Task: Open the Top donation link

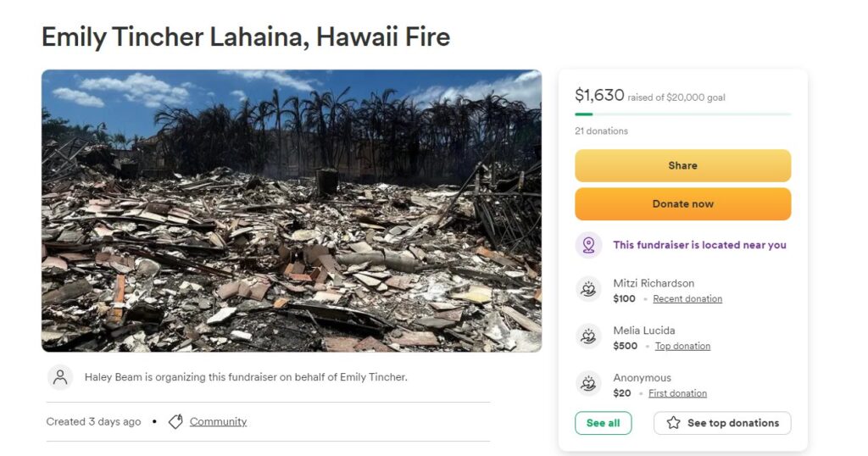Action: (x=682, y=346)
